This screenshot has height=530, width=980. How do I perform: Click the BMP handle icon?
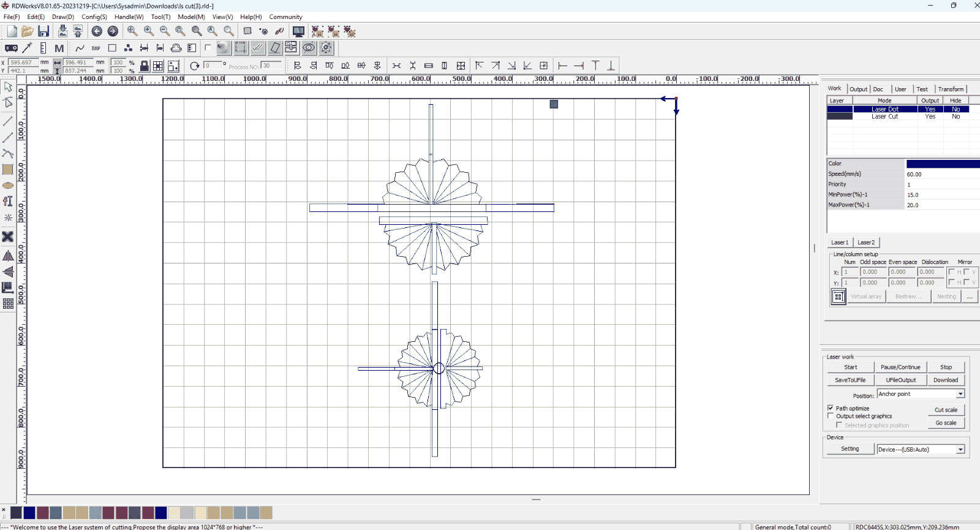coord(96,48)
